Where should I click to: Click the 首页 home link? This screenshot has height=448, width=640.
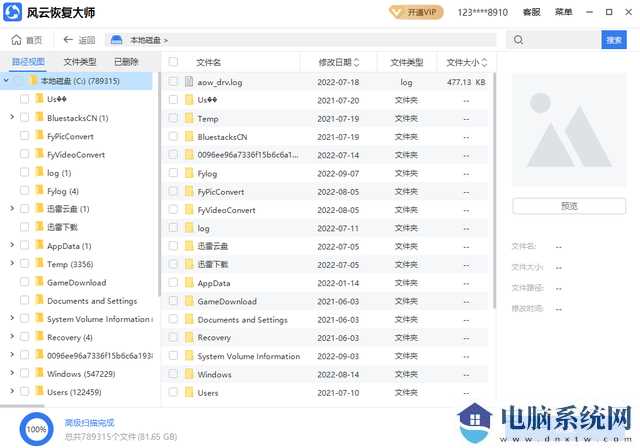tap(33, 40)
